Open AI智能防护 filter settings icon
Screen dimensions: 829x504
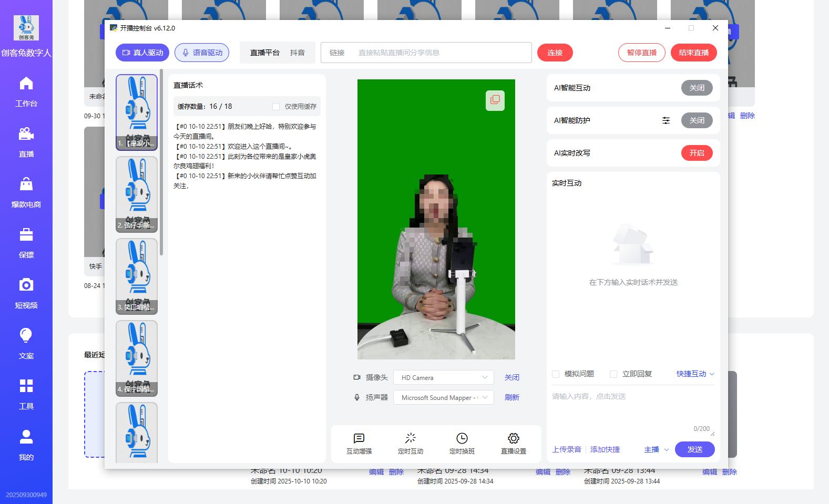[x=666, y=120]
